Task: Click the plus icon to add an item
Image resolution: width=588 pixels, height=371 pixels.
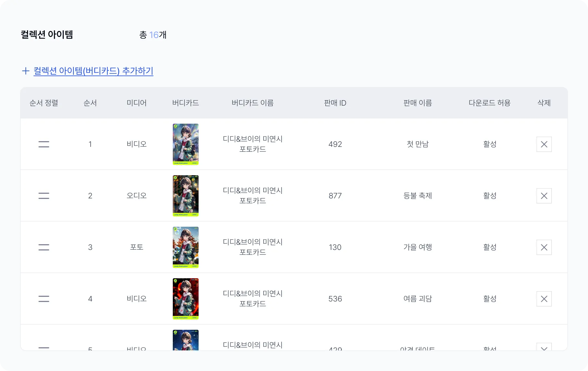Action: [x=26, y=71]
